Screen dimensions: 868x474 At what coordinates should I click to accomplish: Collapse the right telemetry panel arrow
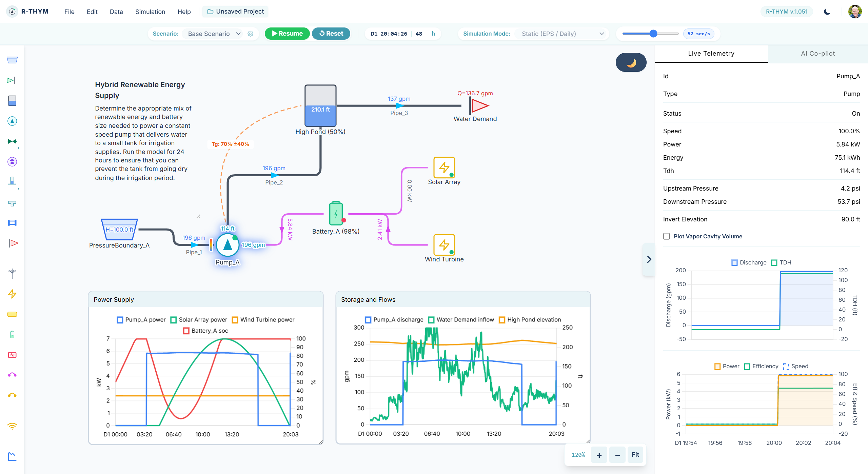click(649, 259)
